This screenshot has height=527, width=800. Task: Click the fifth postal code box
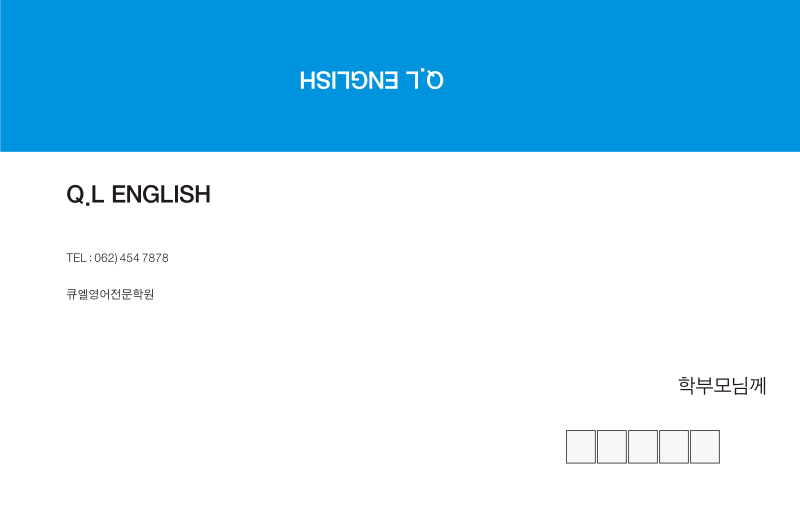click(705, 447)
